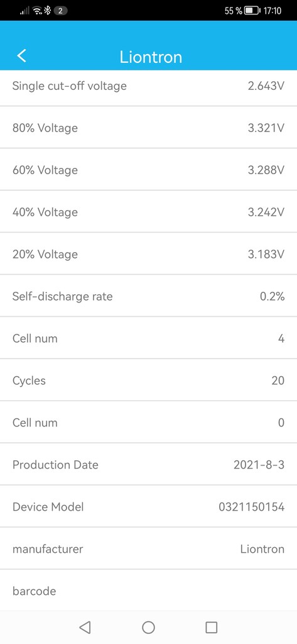This screenshot has width=297, height=644.
Task: Select the Cycles row showing 20
Action: point(148,380)
